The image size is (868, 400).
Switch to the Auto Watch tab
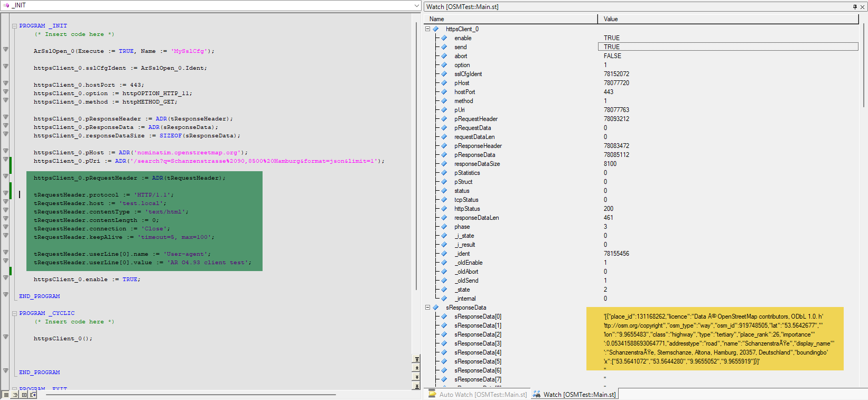(x=477, y=395)
